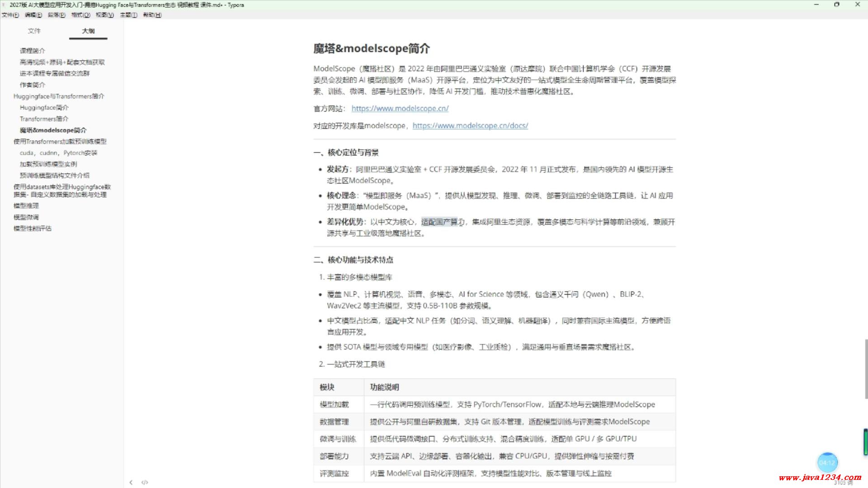Open the 文件(F) menu
Image resolution: width=868 pixels, height=488 pixels.
coord(10,15)
